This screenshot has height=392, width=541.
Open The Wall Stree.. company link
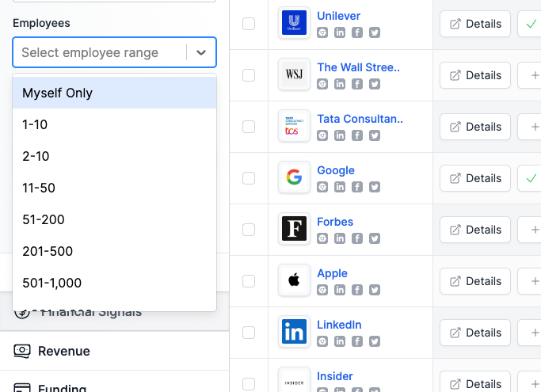coord(358,67)
